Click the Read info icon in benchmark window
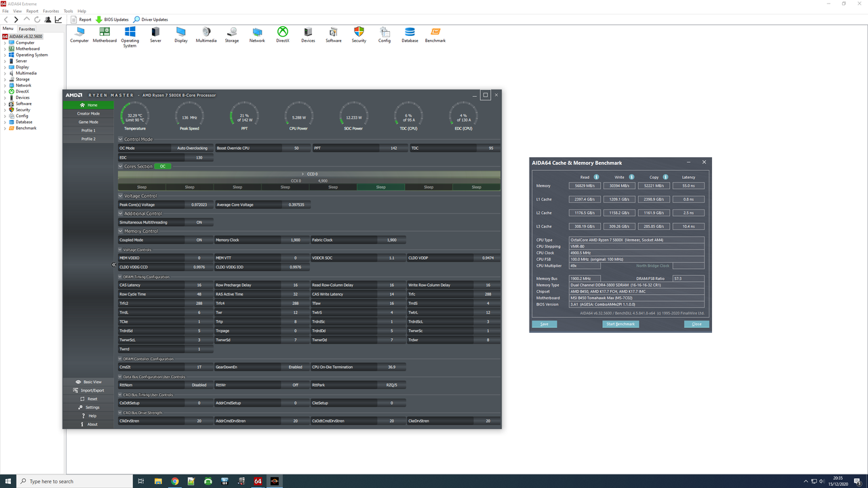Screen dimensions: 868x488 [x=597, y=177]
